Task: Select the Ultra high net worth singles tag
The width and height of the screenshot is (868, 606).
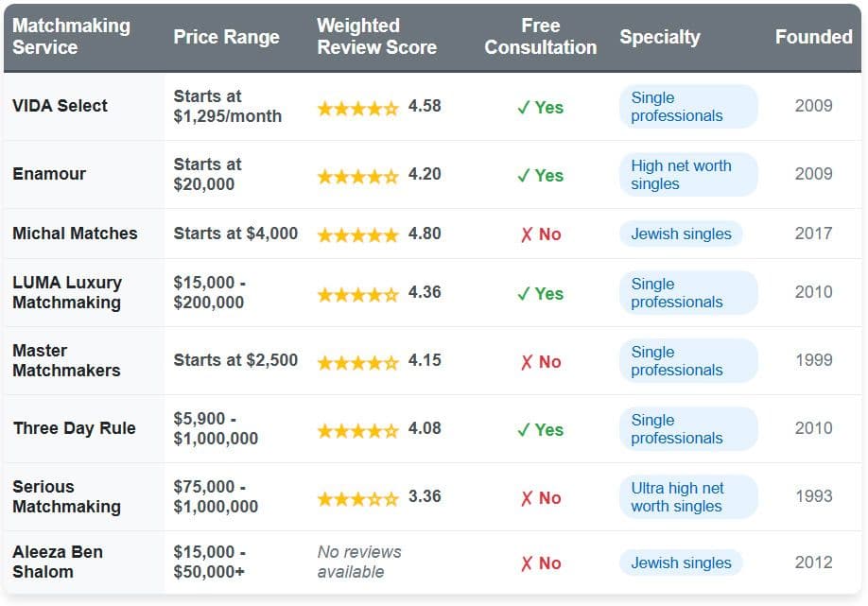Action: (687, 497)
